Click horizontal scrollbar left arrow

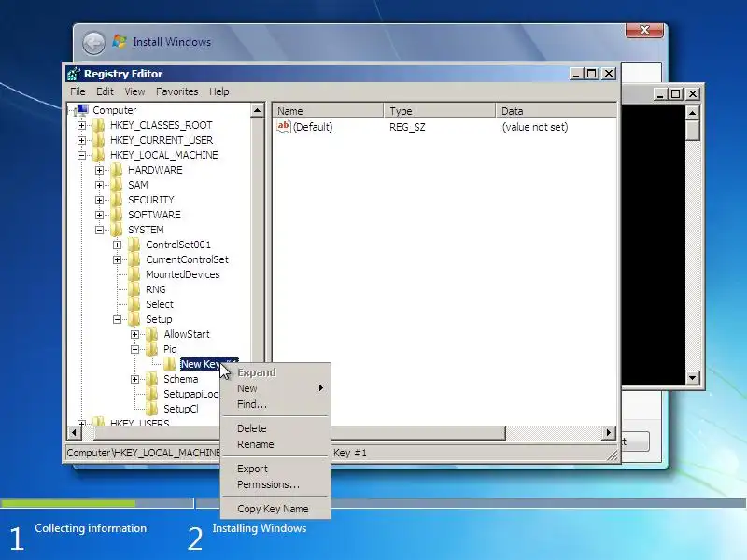coord(75,433)
